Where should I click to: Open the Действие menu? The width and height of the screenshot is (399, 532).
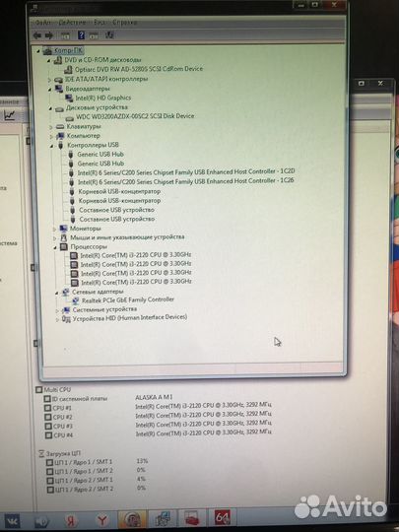(72, 23)
